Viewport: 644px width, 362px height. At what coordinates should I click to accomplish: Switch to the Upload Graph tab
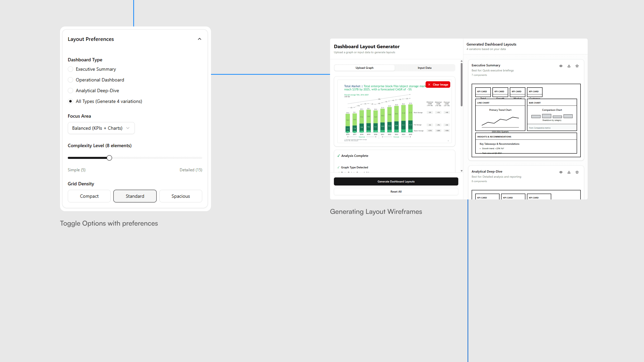364,68
